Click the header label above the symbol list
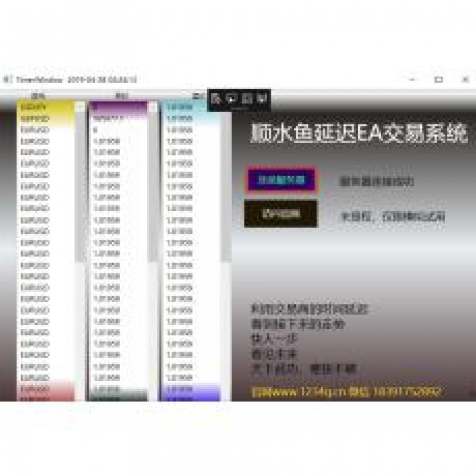The image size is (476, 476). [39, 95]
